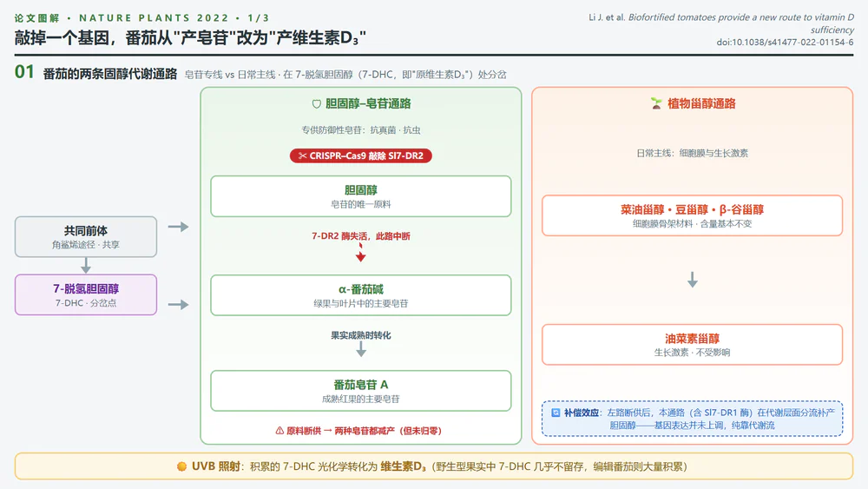Click the 皂苷专线 vs 日常主线 subtitle

coord(345,74)
